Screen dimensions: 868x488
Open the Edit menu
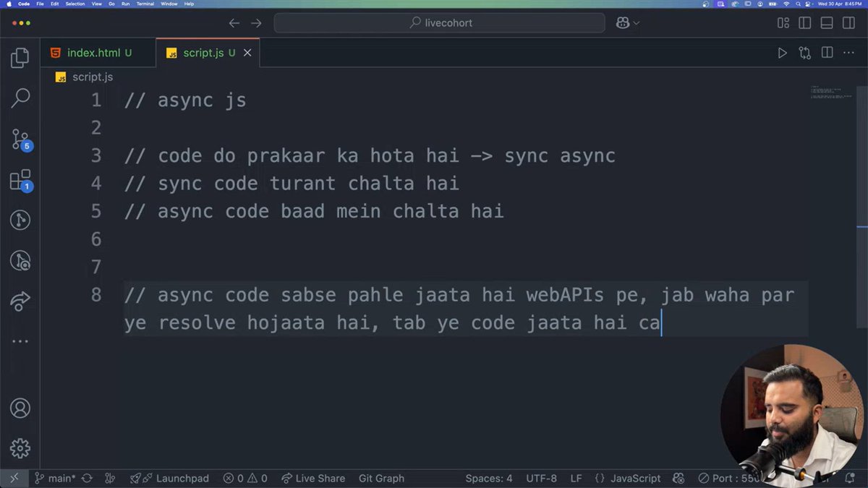coord(55,4)
